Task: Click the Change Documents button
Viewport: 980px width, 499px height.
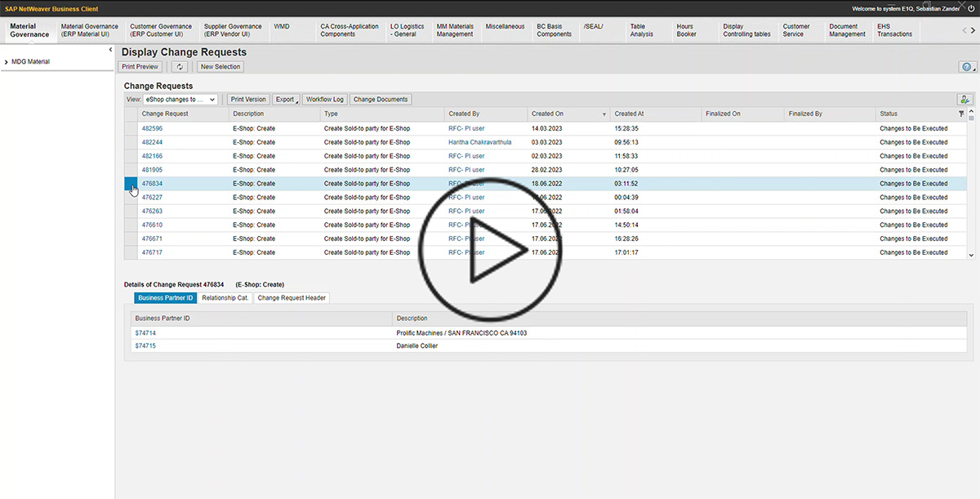Action: (381, 100)
